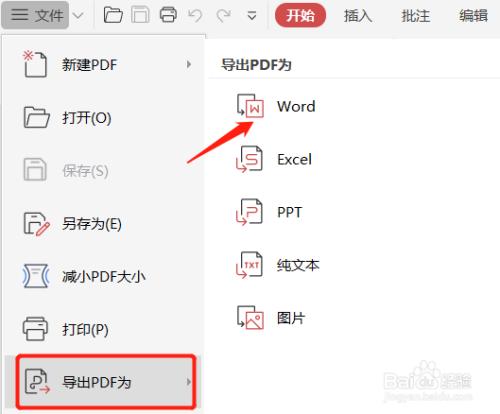Switch to the 批注 tab
This screenshot has width=500, height=414.
click(x=415, y=16)
